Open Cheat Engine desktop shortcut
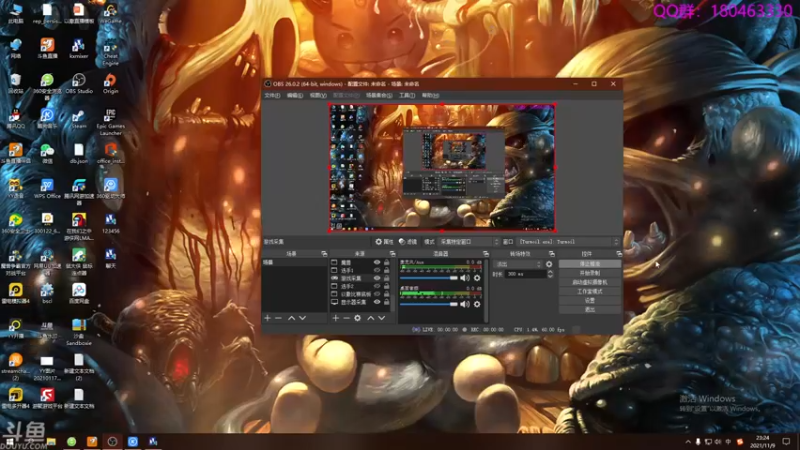This screenshot has height=450, width=800. pyautogui.click(x=110, y=52)
